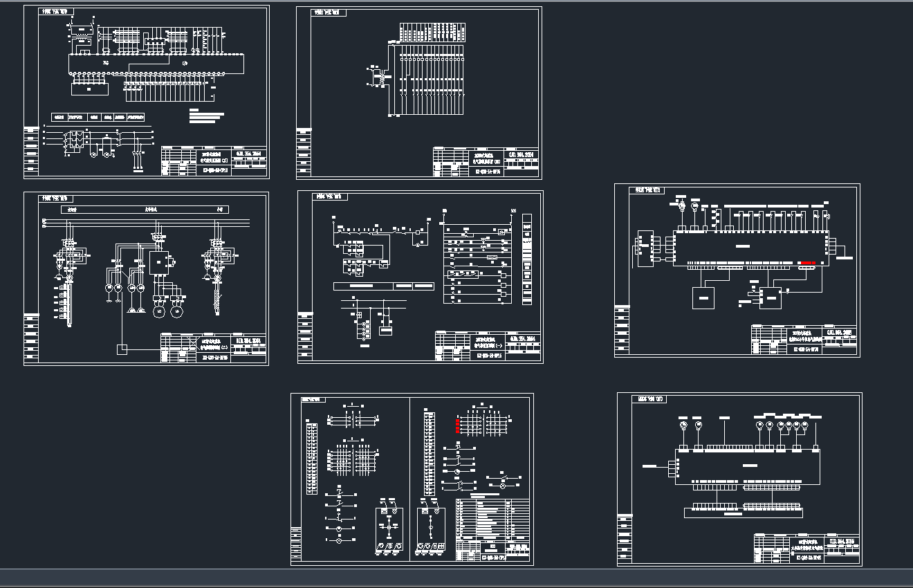
Task: Select the white notes text block in the top-left drawing
Action: [x=207, y=116]
